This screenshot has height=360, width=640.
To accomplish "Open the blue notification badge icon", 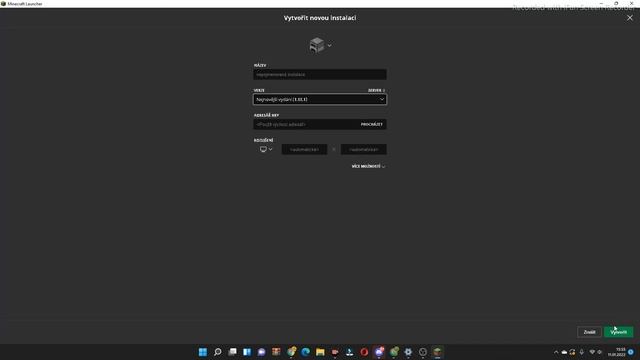I will point(631,352).
